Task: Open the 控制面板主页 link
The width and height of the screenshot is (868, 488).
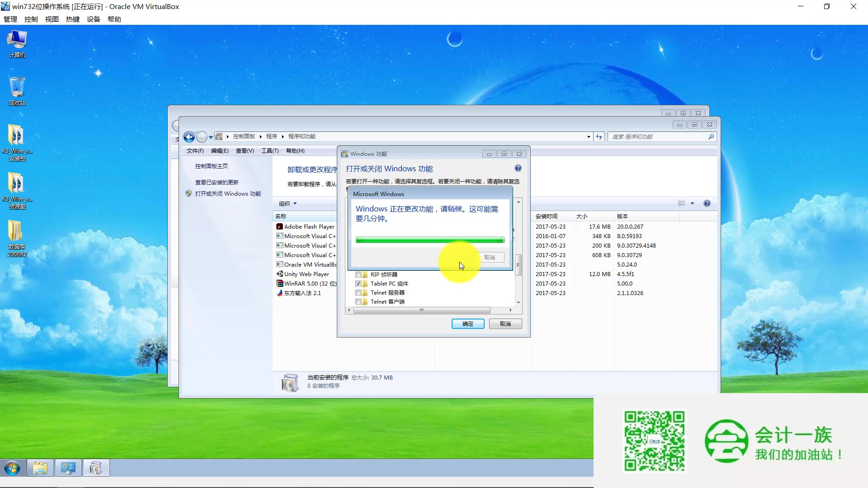Action: (x=211, y=166)
